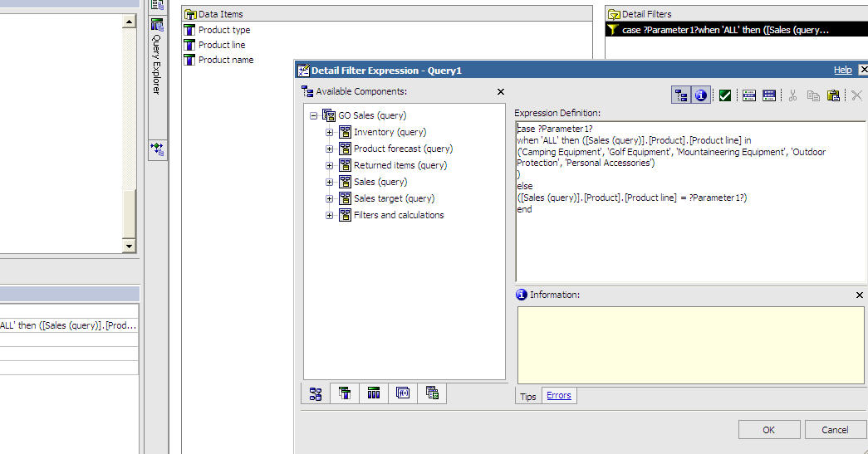The image size is (868, 454).
Task: Collapse the GO Sales (query) node
Action: [x=313, y=115]
